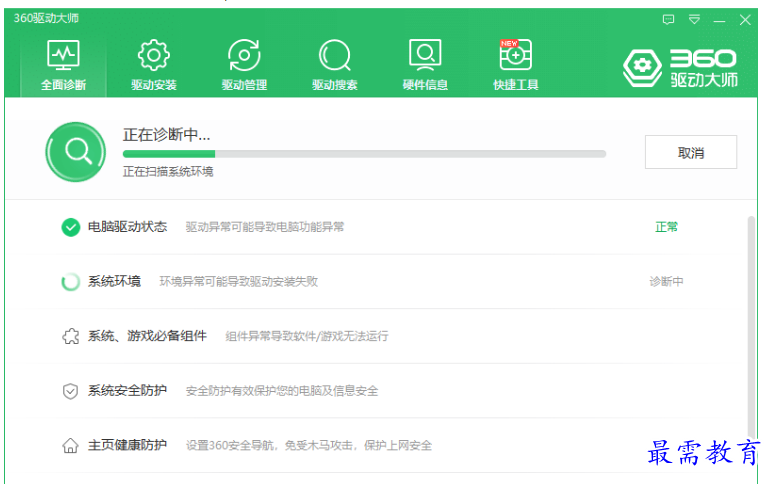Image resolution: width=769 pixels, height=484 pixels.
Task: Click the house icon for 主页健康防护
Action: [x=71, y=445]
